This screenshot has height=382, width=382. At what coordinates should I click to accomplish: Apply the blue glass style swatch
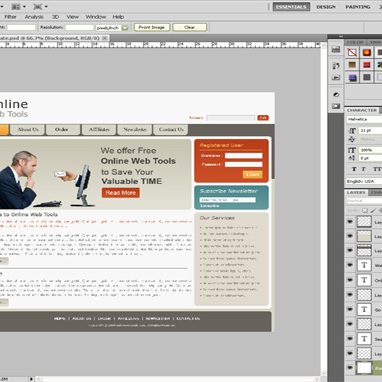point(352,78)
